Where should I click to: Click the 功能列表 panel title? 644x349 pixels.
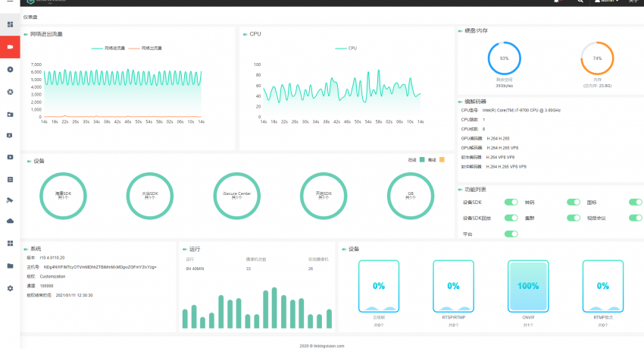(475, 190)
